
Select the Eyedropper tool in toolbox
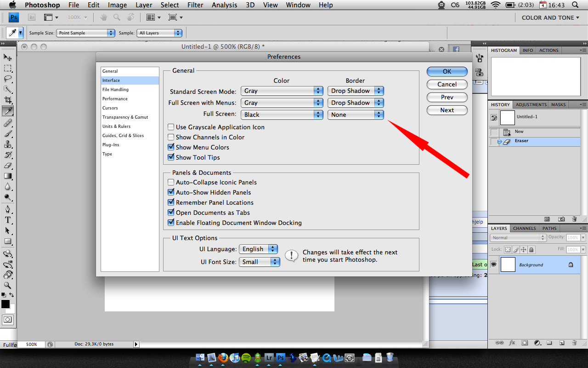point(8,111)
